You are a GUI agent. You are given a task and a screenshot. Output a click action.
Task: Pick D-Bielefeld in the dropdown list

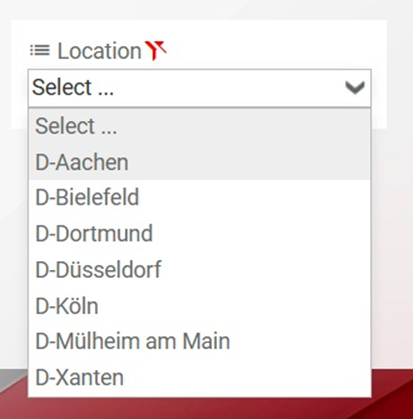(199, 197)
